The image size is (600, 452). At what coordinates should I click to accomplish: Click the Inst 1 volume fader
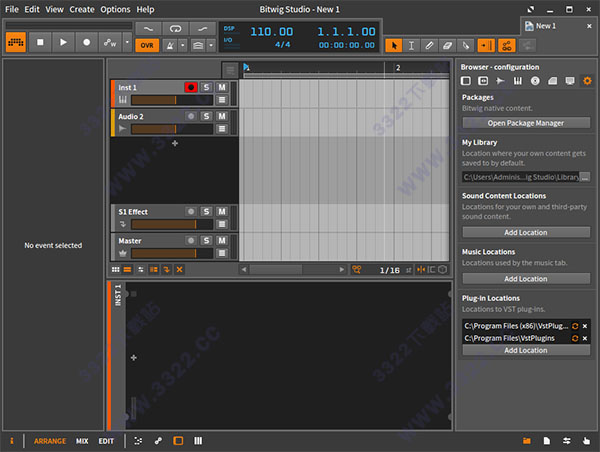point(172,100)
